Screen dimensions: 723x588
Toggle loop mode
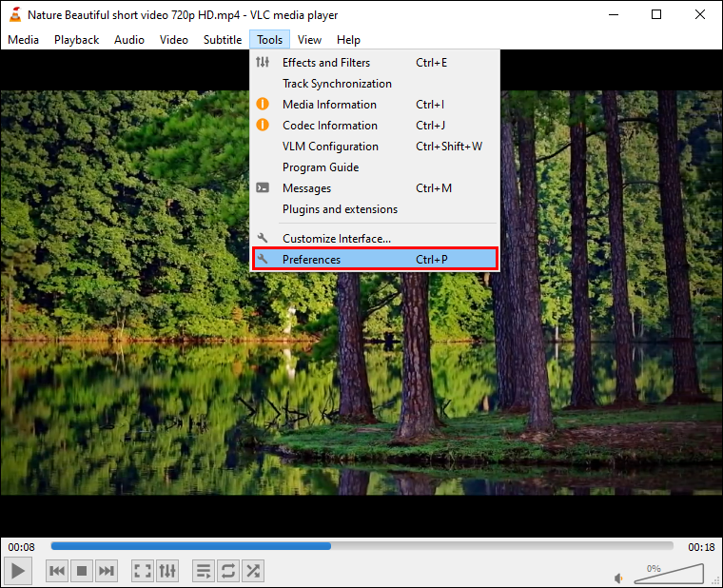point(228,571)
